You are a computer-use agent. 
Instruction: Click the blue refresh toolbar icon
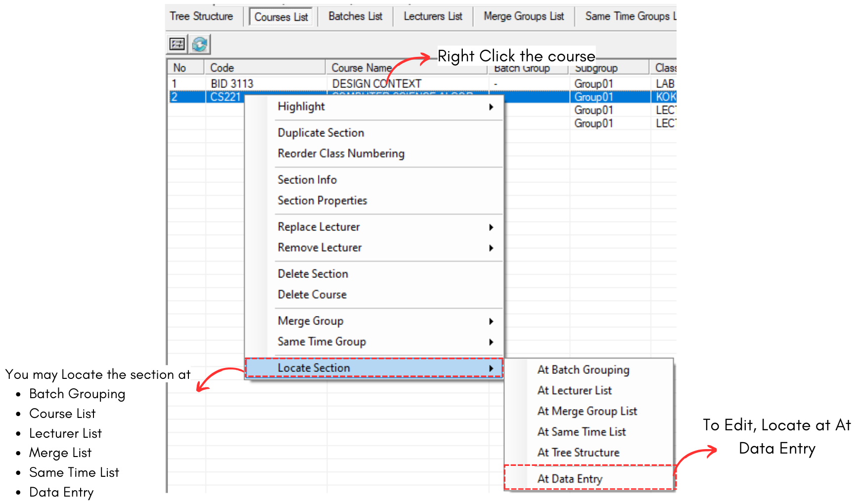[200, 44]
